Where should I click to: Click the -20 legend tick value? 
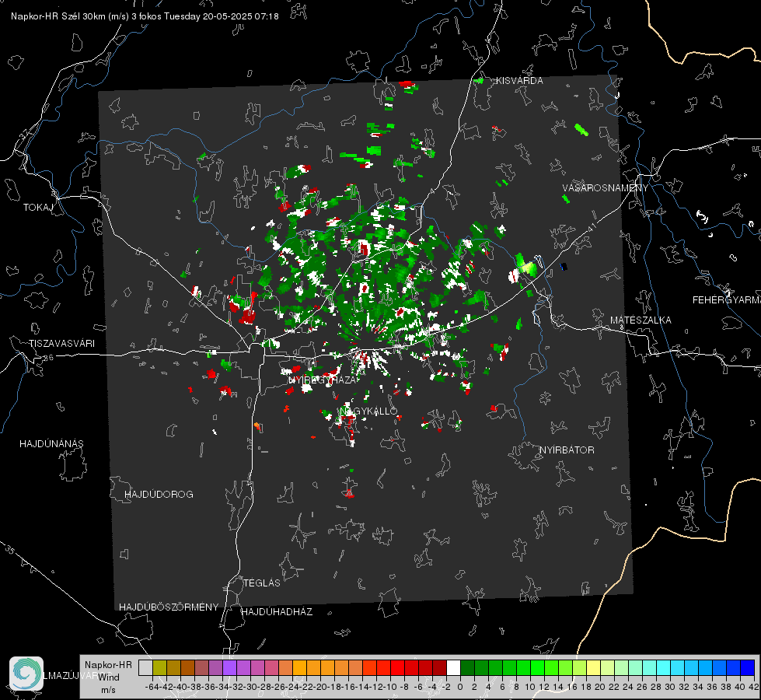pyautogui.click(x=319, y=687)
